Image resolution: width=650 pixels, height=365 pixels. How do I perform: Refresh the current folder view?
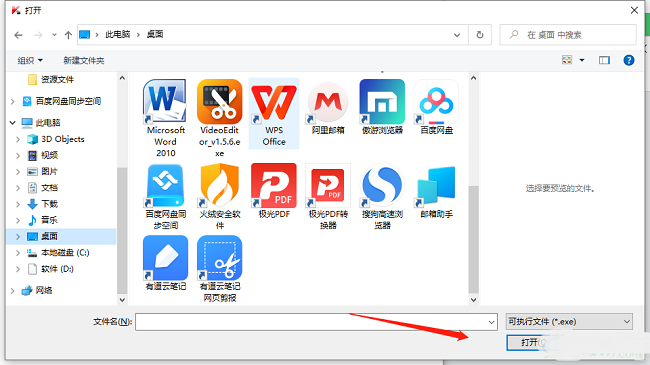480,35
